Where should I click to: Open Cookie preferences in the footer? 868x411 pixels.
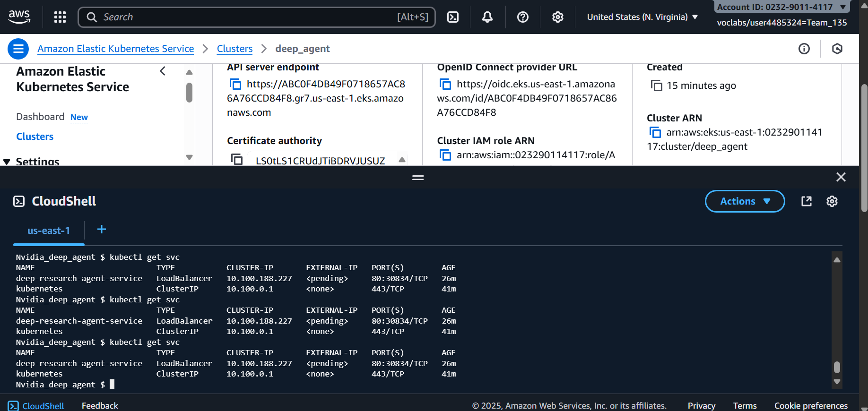(x=811, y=406)
